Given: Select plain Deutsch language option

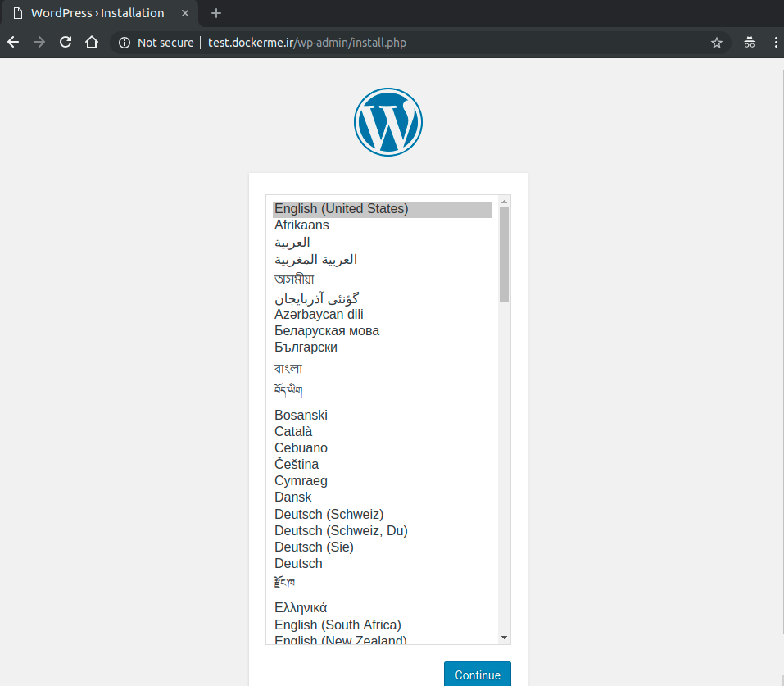Looking at the screenshot, I should pos(382,564).
